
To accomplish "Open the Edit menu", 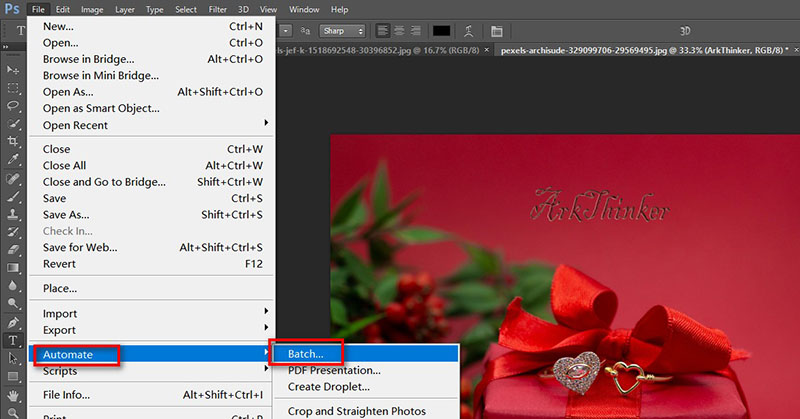I will click(x=63, y=9).
